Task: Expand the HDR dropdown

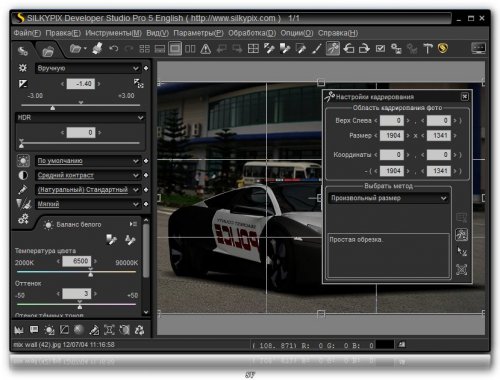Action: coord(80,118)
